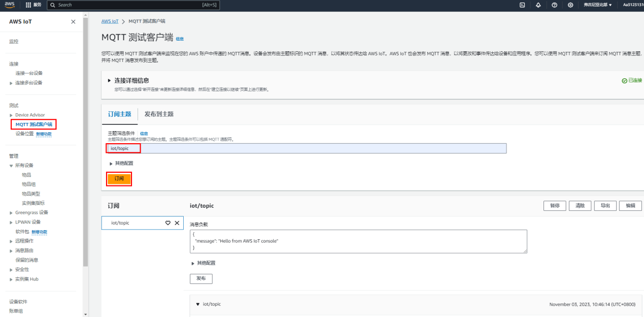Open the settings gear in the top bar
The width and height of the screenshot is (644, 317).
coord(570,5)
